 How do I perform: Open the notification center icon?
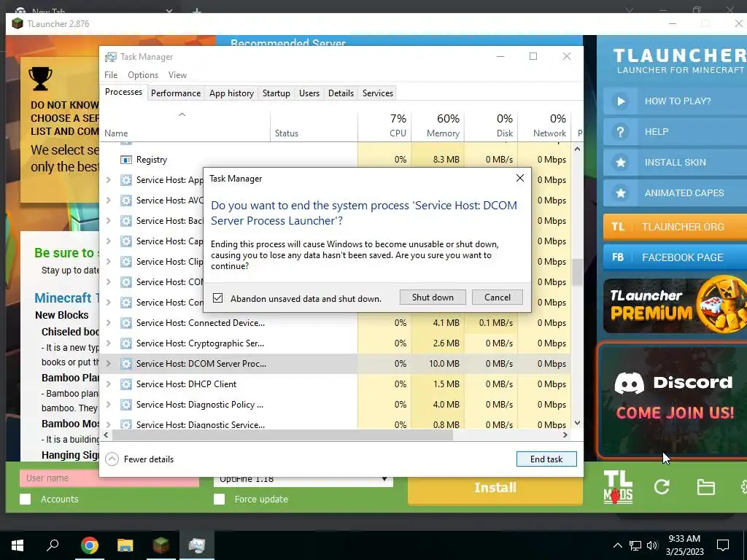pos(723,545)
